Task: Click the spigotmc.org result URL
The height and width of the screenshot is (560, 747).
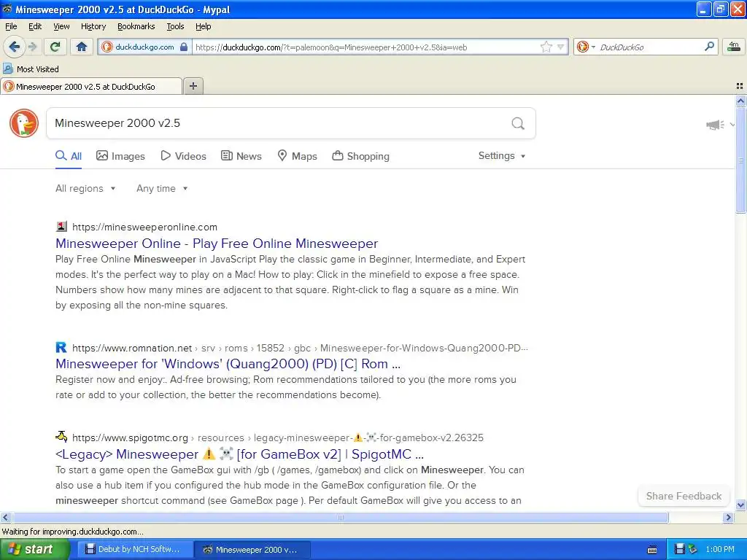Action: 278,437
